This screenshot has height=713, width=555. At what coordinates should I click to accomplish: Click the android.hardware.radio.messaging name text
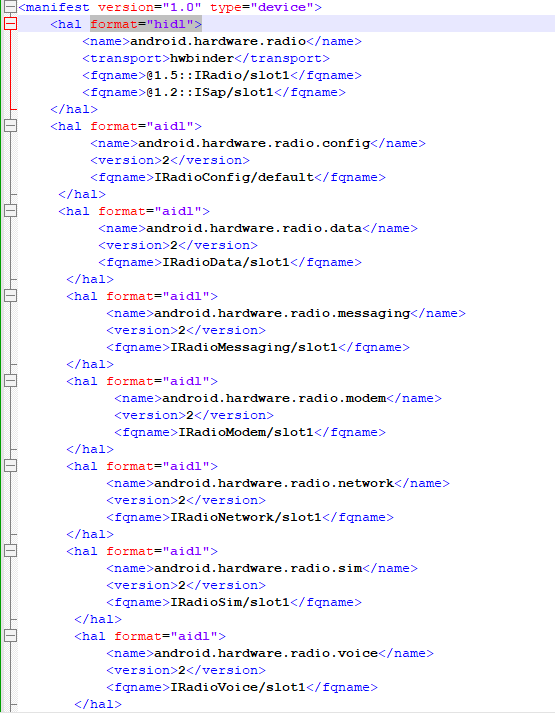pyautogui.click(x=282, y=313)
